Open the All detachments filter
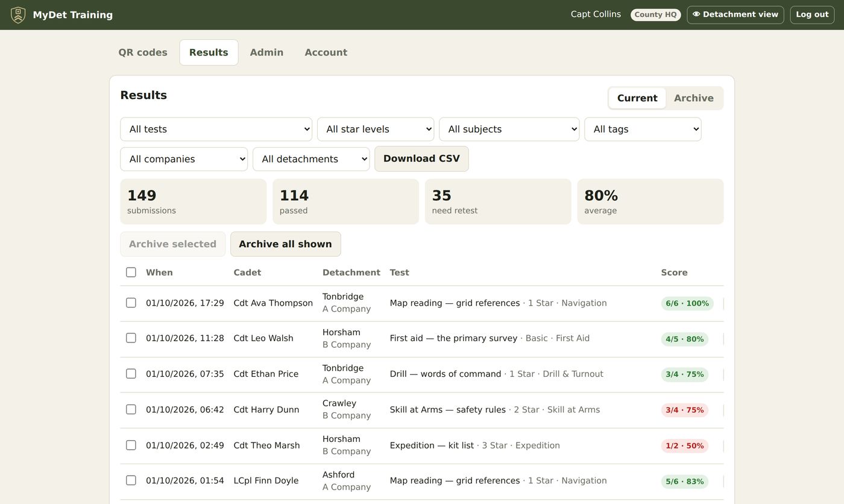 pos(311,159)
